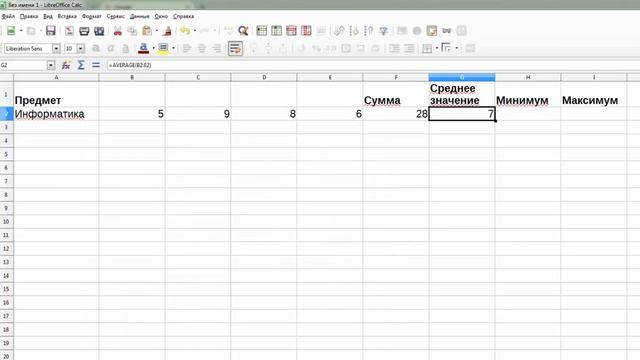This screenshot has width=640, height=360.
Task: Open the Данные menu
Action: coord(140,16)
